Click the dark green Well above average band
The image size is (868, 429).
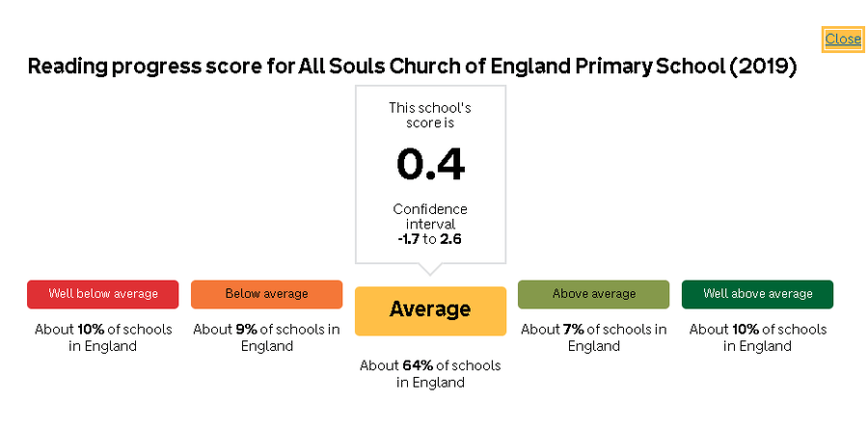(x=757, y=294)
